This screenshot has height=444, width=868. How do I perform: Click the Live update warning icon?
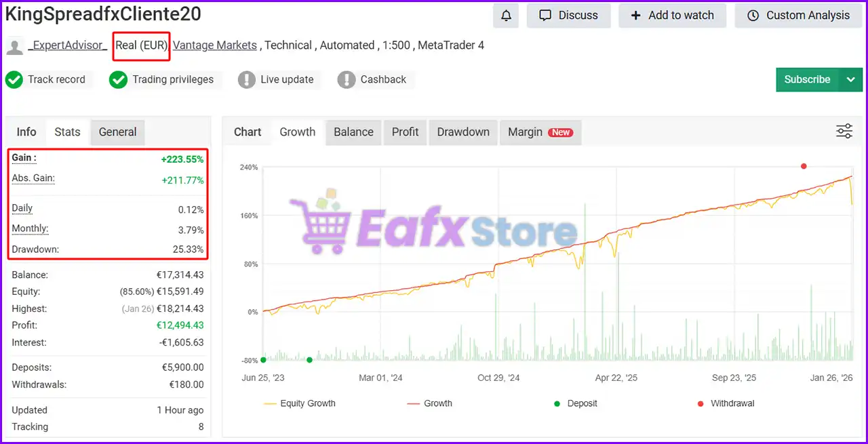(247, 79)
